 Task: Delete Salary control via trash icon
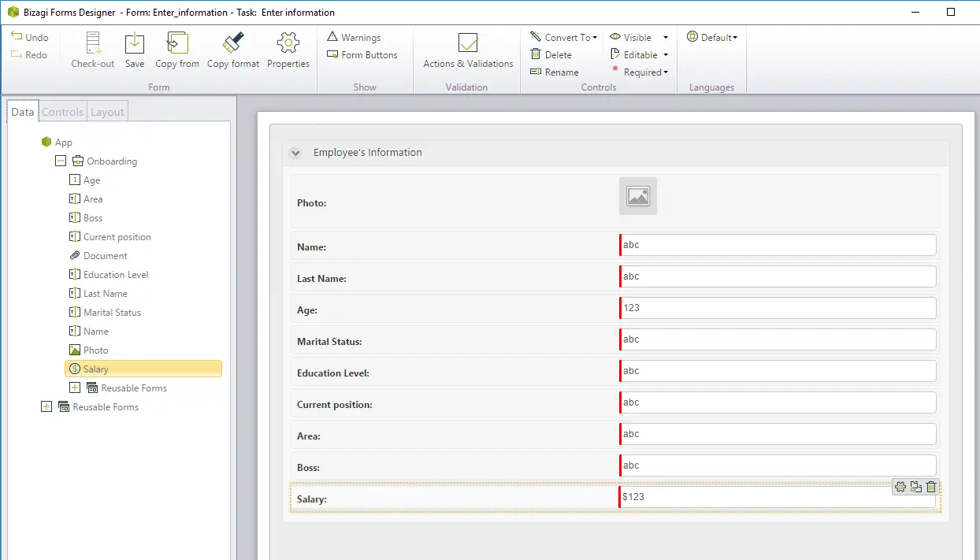931,487
